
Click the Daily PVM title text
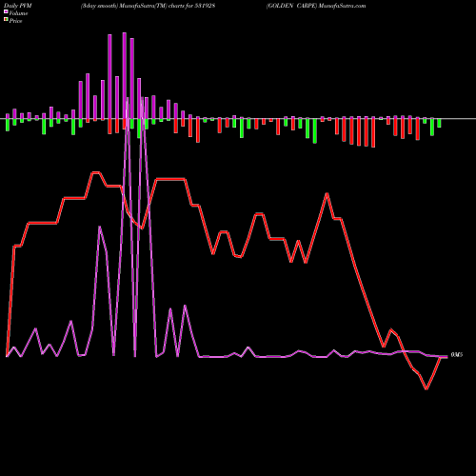point(18,6)
